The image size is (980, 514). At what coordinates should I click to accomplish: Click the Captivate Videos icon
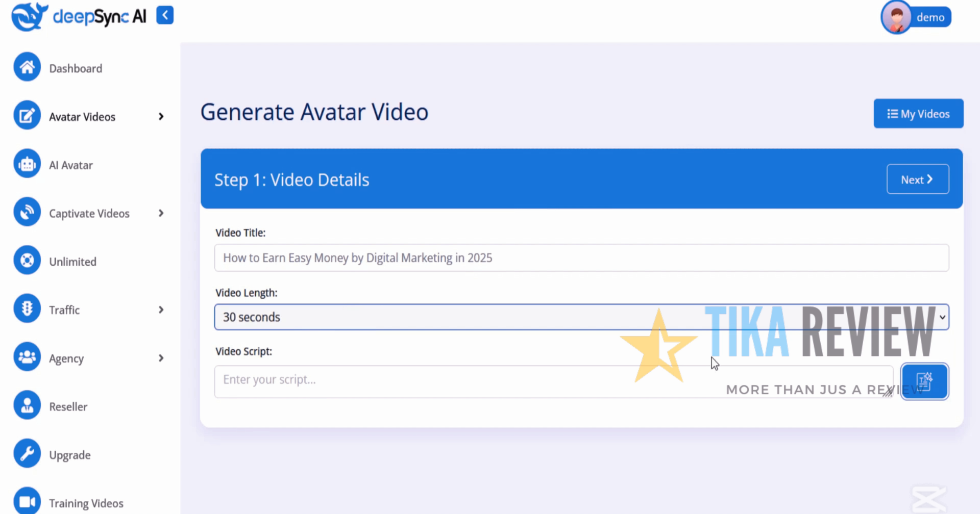click(27, 212)
